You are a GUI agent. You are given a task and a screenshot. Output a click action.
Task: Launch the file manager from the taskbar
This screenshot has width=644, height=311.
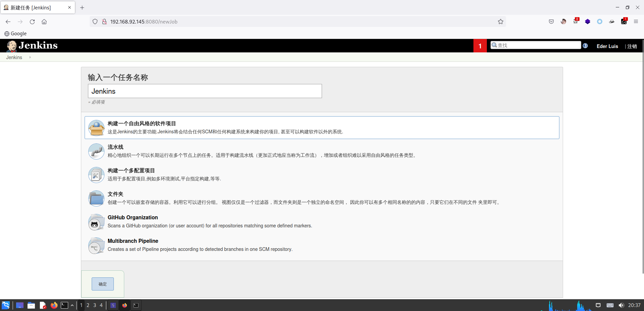tap(31, 305)
